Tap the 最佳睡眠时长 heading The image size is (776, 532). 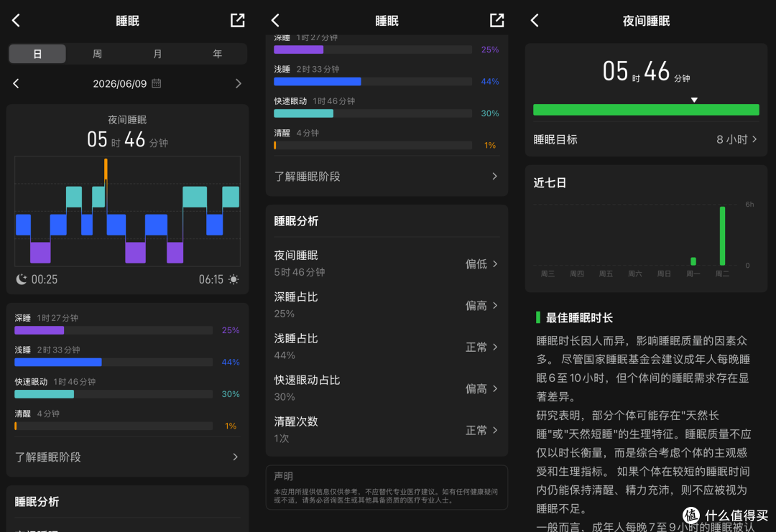click(579, 318)
